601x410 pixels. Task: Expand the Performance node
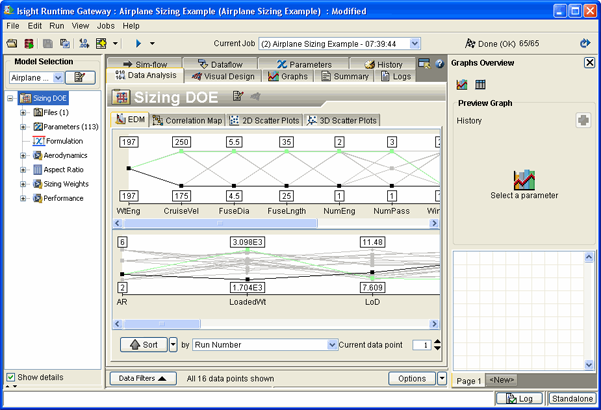pyautogui.click(x=23, y=198)
